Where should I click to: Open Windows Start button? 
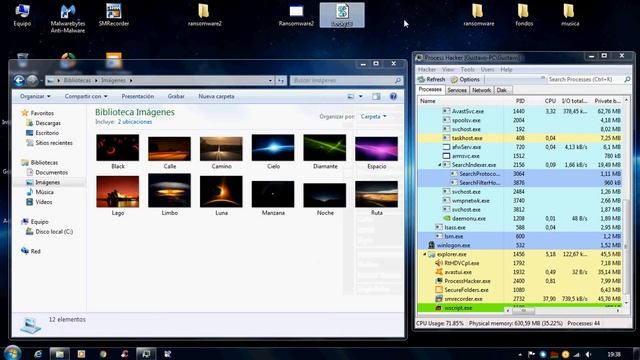(x=12, y=353)
